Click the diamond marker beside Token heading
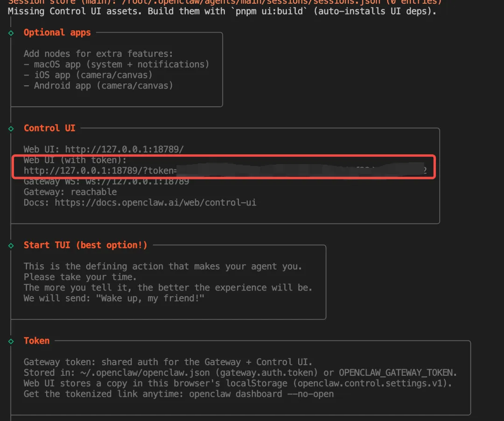504x421 pixels. pos(11,341)
